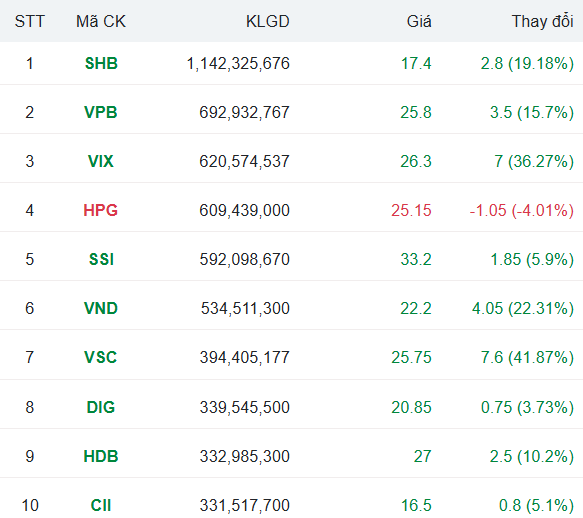Click CII price 16.5
583x518 pixels.
click(x=416, y=506)
